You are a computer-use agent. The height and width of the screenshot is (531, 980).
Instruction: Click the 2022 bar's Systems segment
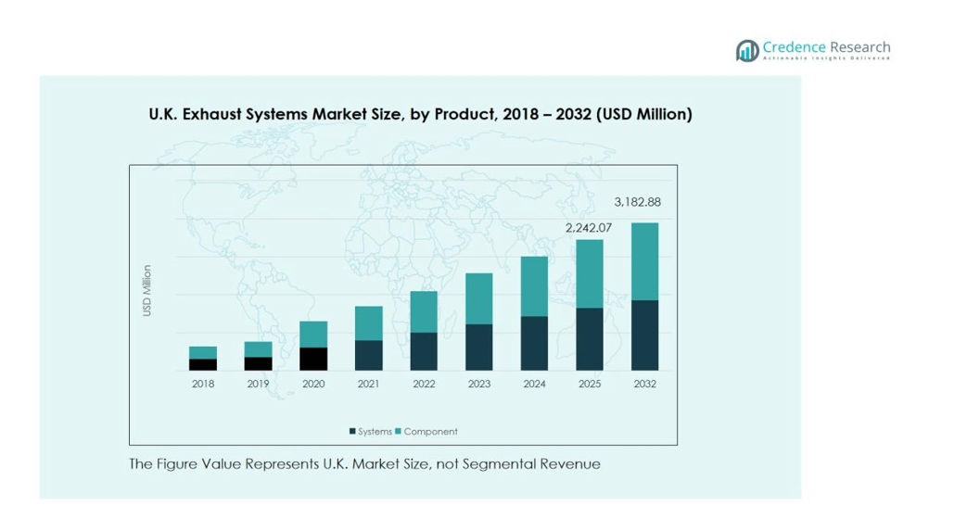(424, 352)
